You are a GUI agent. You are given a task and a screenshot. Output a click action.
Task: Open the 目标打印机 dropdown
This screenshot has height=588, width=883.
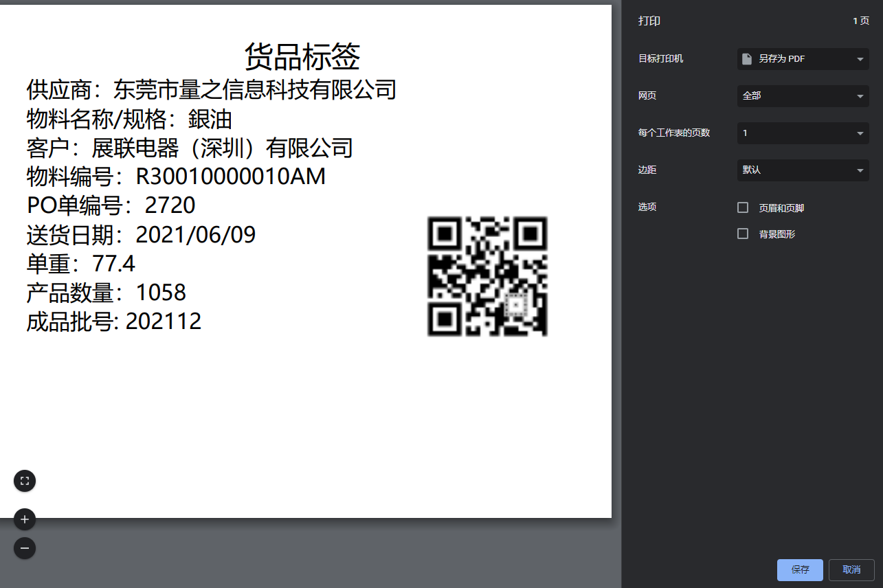[803, 59]
